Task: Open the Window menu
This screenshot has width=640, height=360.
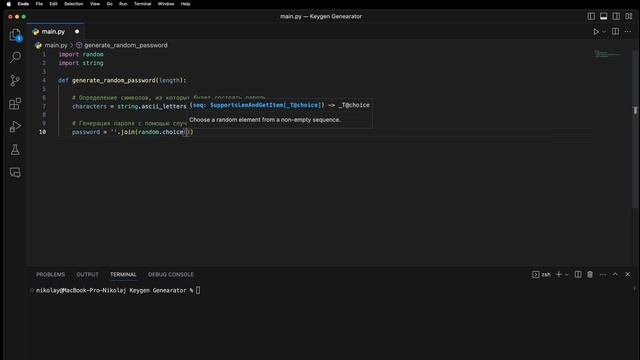Action: click(166, 4)
